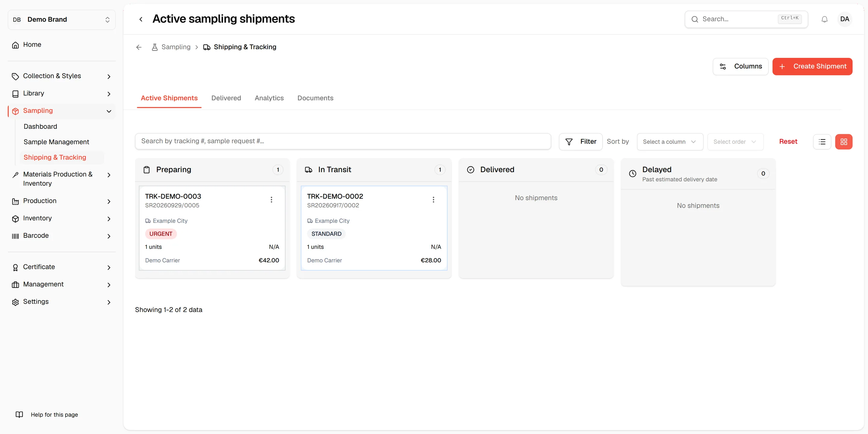Click the Collection & Styles tag icon
Screen dimensions: 868x434
coord(15,76)
